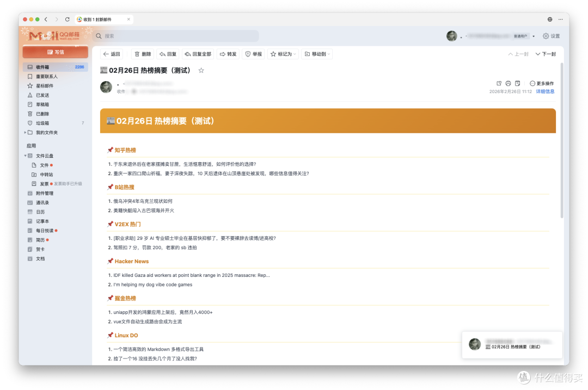Click the new mail notification popup
Image resolution: width=588 pixels, height=390 pixels.
tap(512, 345)
